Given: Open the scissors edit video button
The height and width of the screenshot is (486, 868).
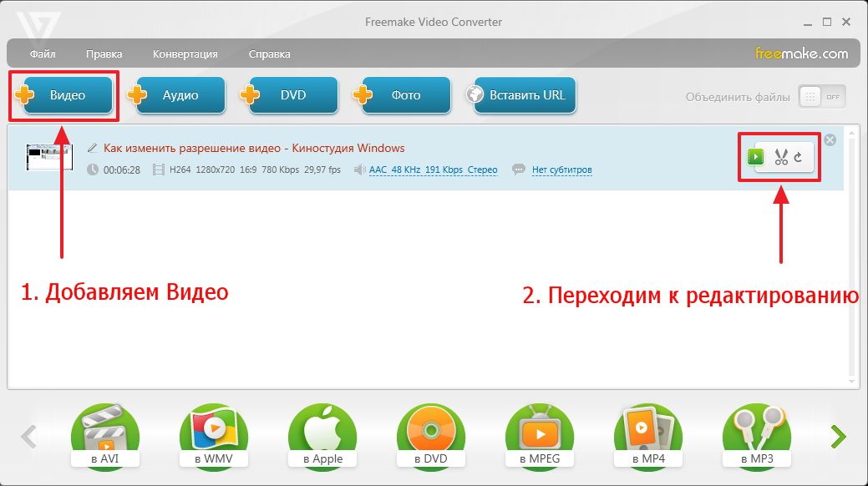Looking at the screenshot, I should point(781,156).
